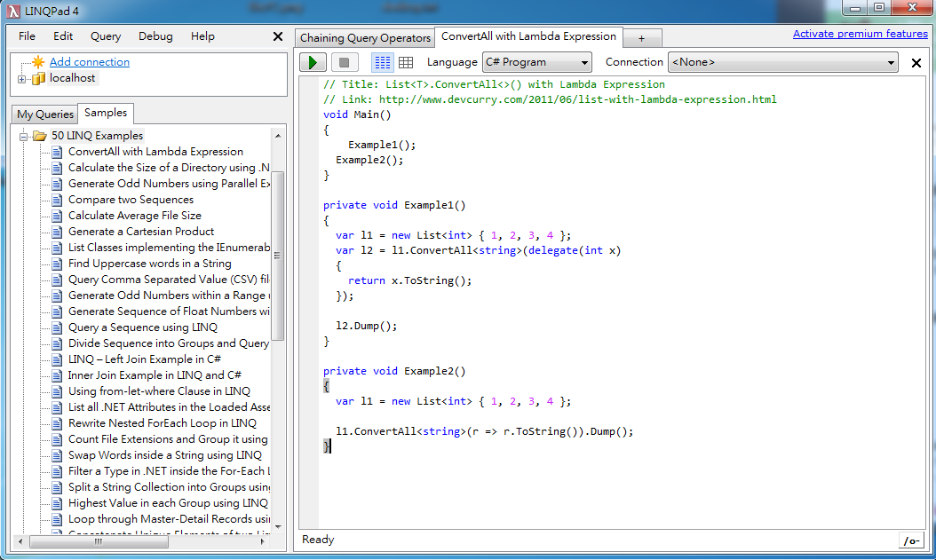Click the samples list vertical scrollbar thumb
Image resolution: width=936 pixels, height=560 pixels.
(x=278, y=256)
